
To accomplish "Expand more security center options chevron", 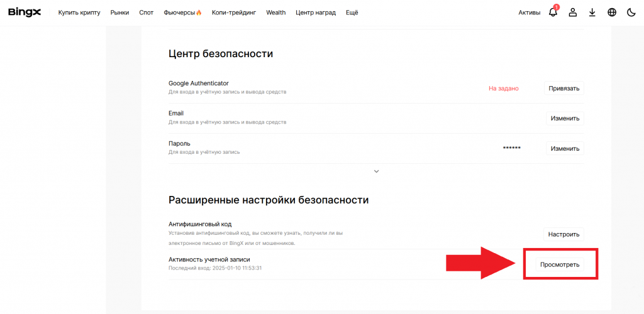I will [x=376, y=171].
